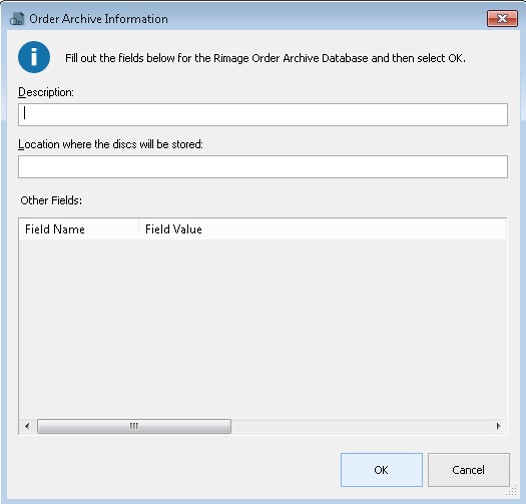526x504 pixels.
Task: Confirm the dialog with OK
Action: [381, 470]
